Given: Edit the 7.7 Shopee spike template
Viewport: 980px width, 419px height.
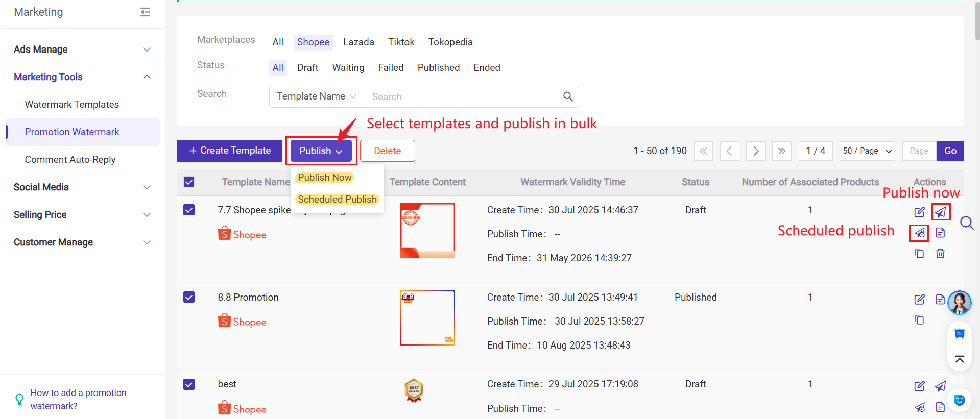Looking at the screenshot, I should (919, 212).
